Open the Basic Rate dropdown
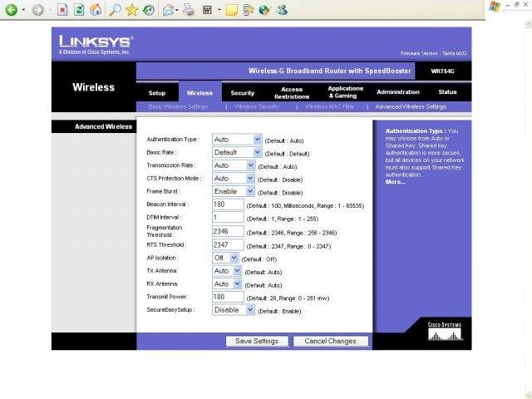The height and width of the screenshot is (399, 532). click(237, 152)
